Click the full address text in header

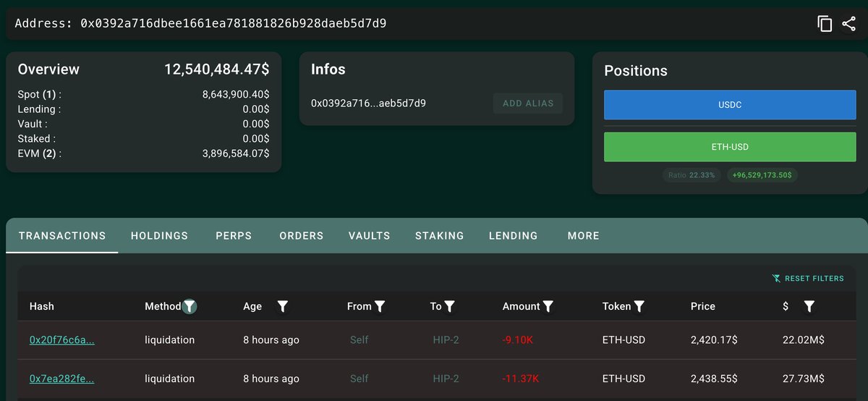233,23
